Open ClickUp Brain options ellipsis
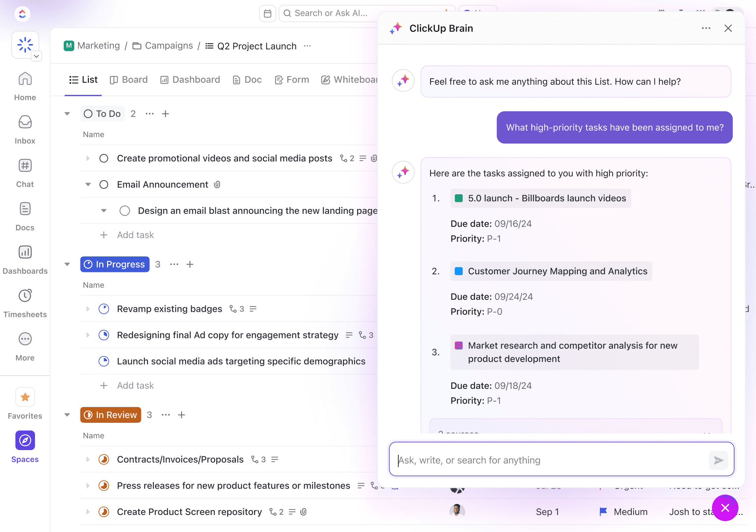Image resolution: width=756 pixels, height=532 pixels. (x=706, y=28)
